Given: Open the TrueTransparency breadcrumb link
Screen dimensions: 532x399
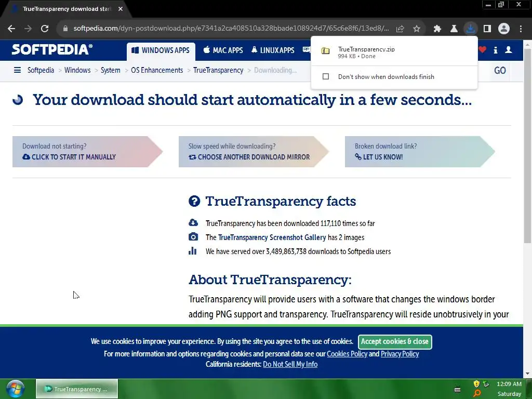Looking at the screenshot, I should click(218, 70).
